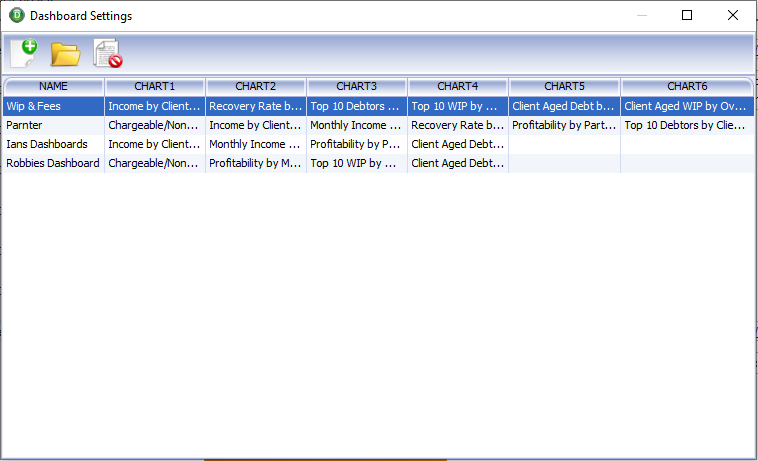Select the Parnter dashboard name

(x=53, y=125)
